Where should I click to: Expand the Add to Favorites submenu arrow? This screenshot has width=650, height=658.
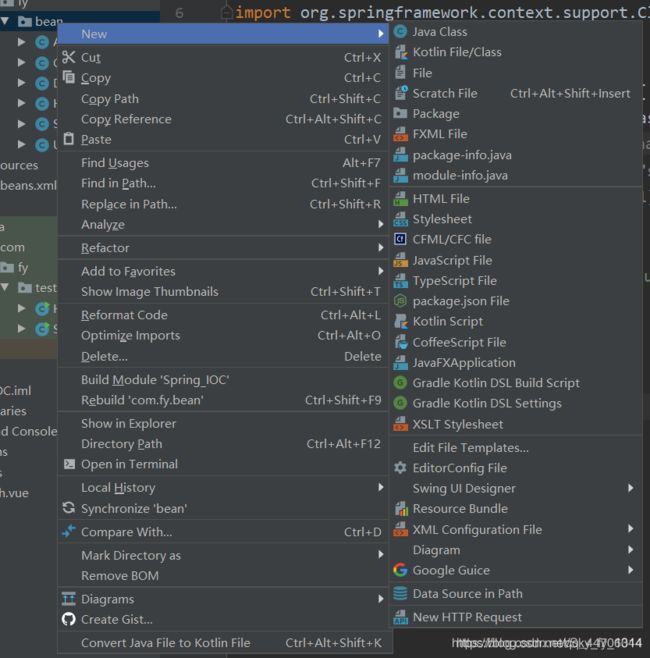(381, 271)
